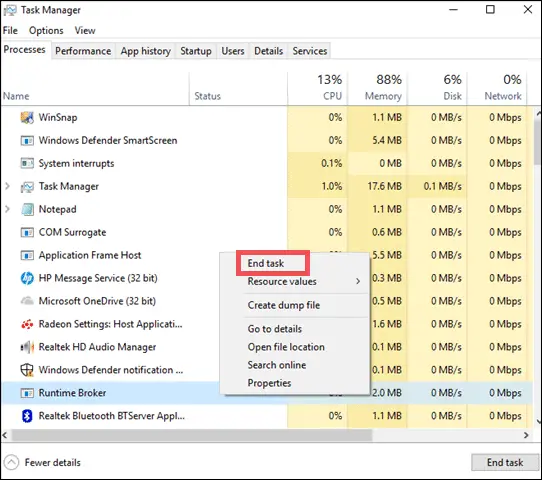542x480 pixels.
Task: Click the Runtime Broker icon
Action: (x=27, y=393)
